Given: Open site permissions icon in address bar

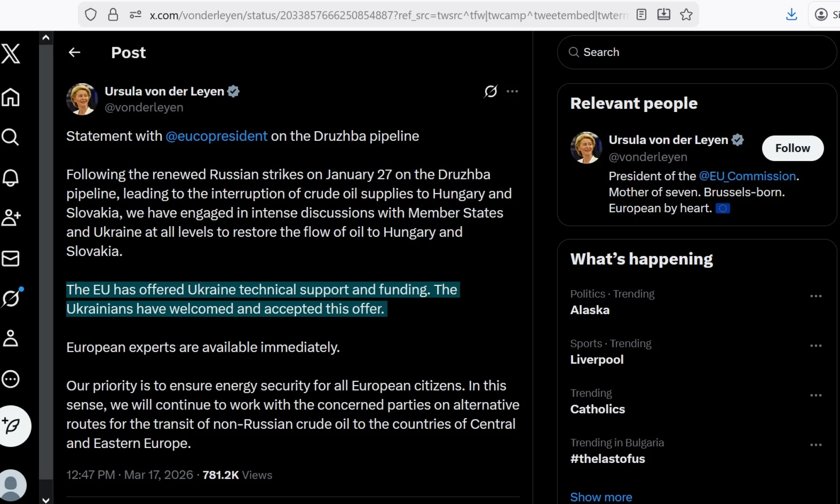Looking at the screenshot, I should point(136,15).
